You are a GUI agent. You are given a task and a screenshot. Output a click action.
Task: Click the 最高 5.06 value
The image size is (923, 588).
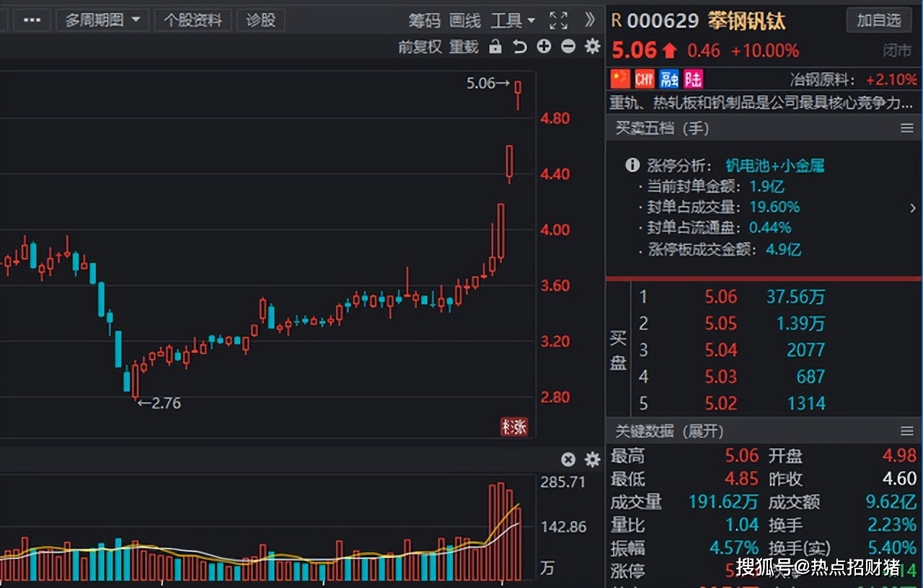point(742,456)
